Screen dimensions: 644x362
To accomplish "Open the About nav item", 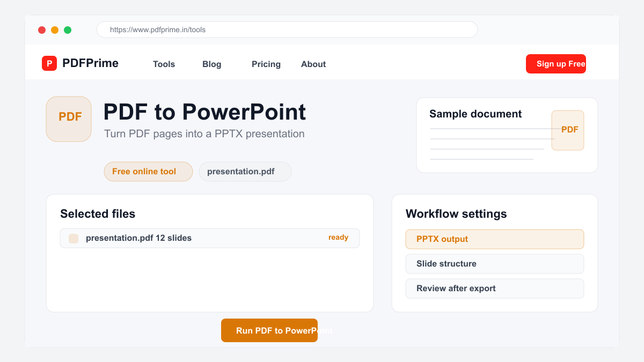I will coord(313,64).
